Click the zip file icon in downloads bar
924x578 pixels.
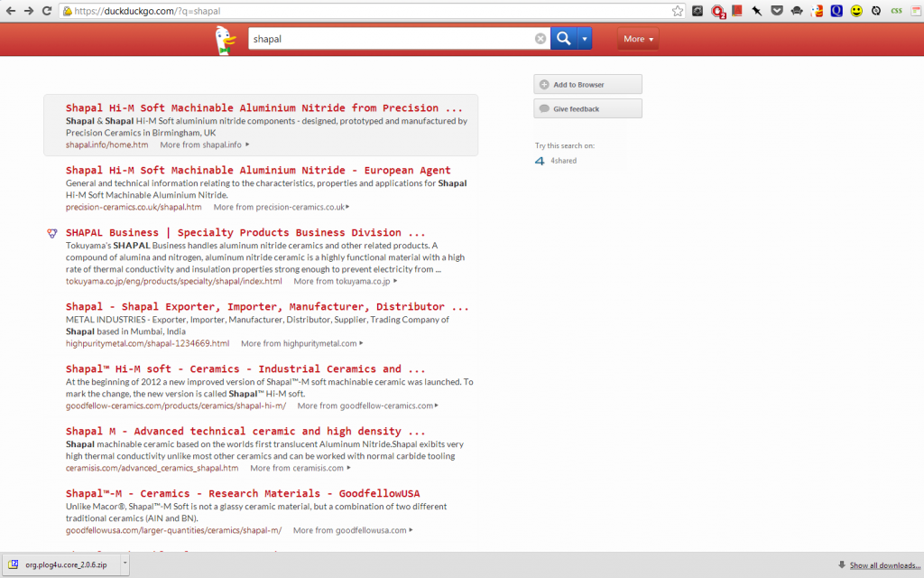tap(14, 564)
